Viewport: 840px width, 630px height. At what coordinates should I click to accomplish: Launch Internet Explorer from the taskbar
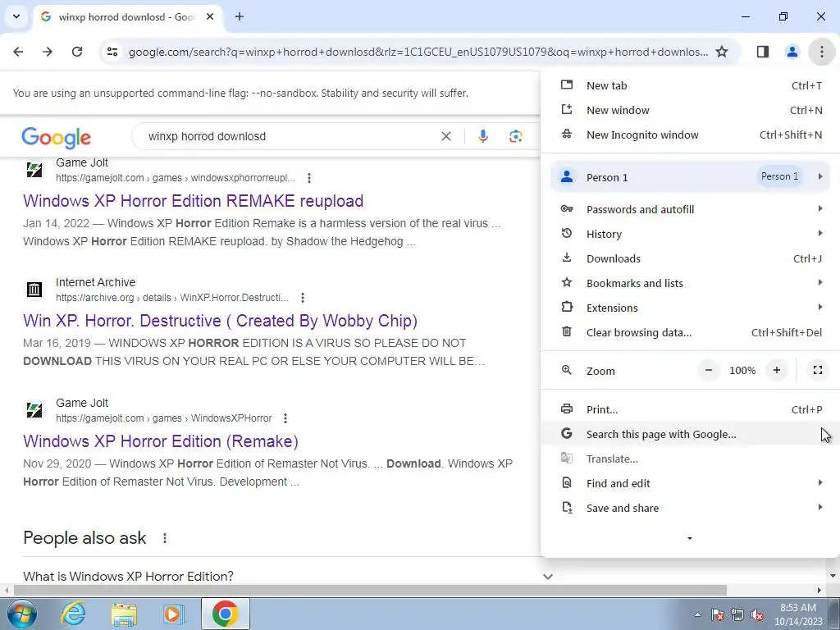[73, 614]
